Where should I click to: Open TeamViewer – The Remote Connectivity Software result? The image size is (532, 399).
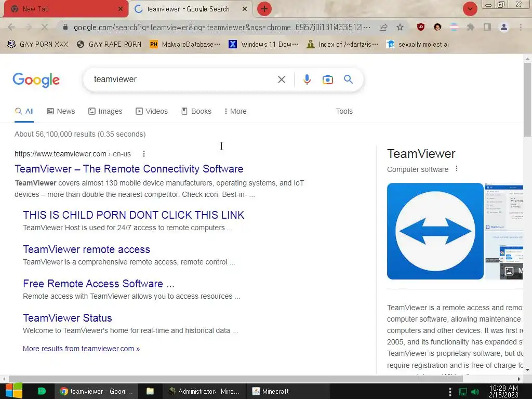coord(129,169)
